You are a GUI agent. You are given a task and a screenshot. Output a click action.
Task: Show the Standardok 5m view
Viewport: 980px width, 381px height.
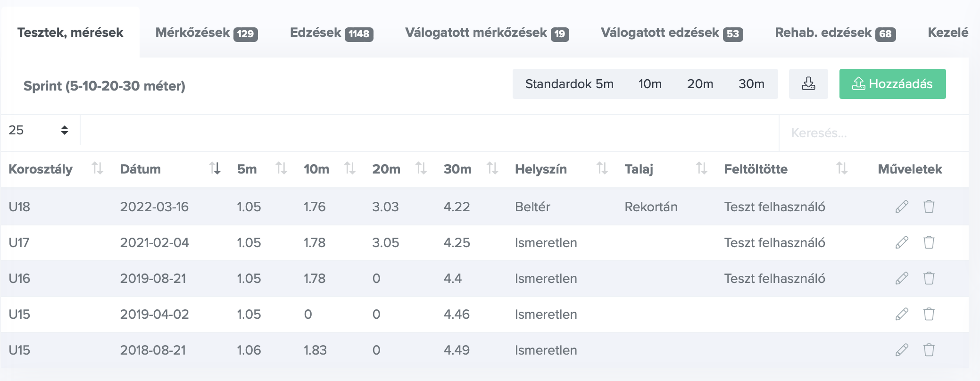tap(569, 84)
